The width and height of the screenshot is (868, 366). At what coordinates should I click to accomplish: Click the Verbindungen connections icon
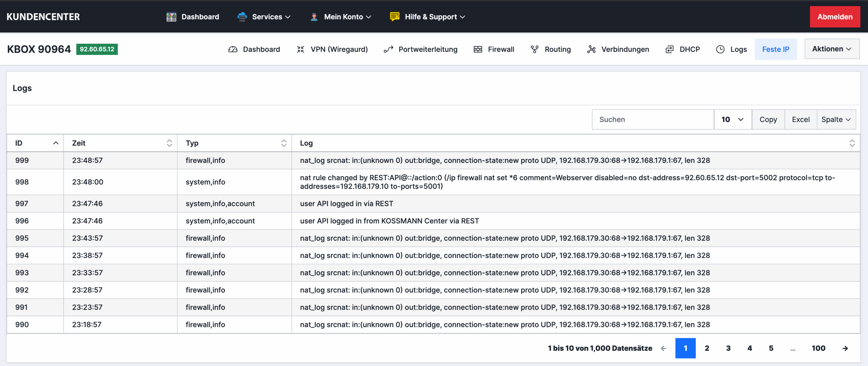coord(591,49)
